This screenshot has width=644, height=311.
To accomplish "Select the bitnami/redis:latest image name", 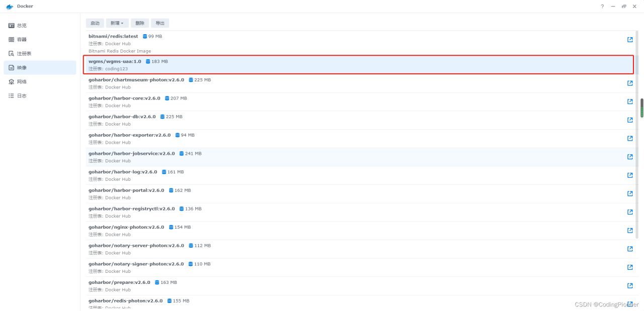I will point(113,36).
